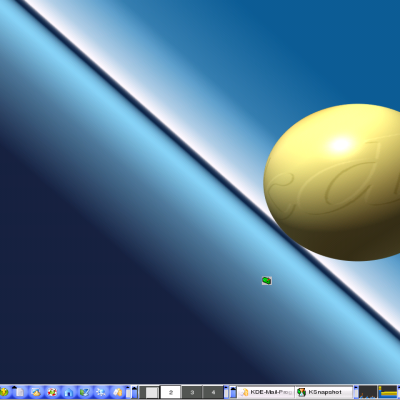Viewport: 400px width, 400px height.
Task: Activate the KDE-Mail-Prog taskbar entry
Action: 266,392
